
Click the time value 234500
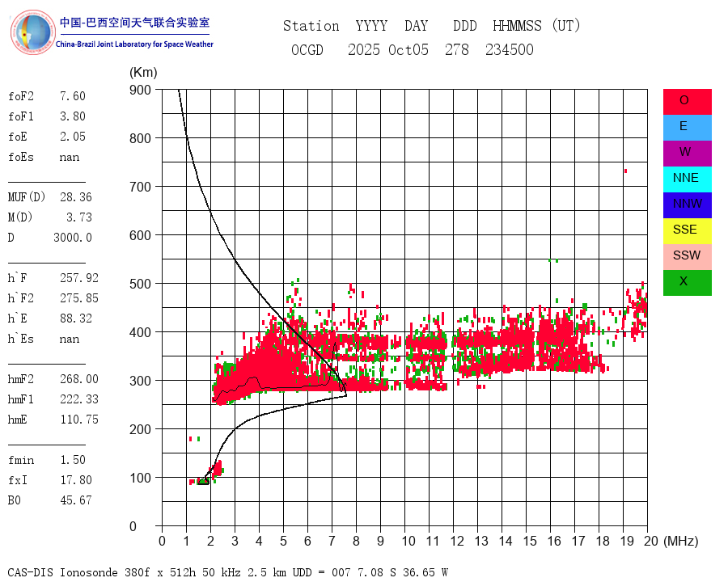[x=510, y=49]
